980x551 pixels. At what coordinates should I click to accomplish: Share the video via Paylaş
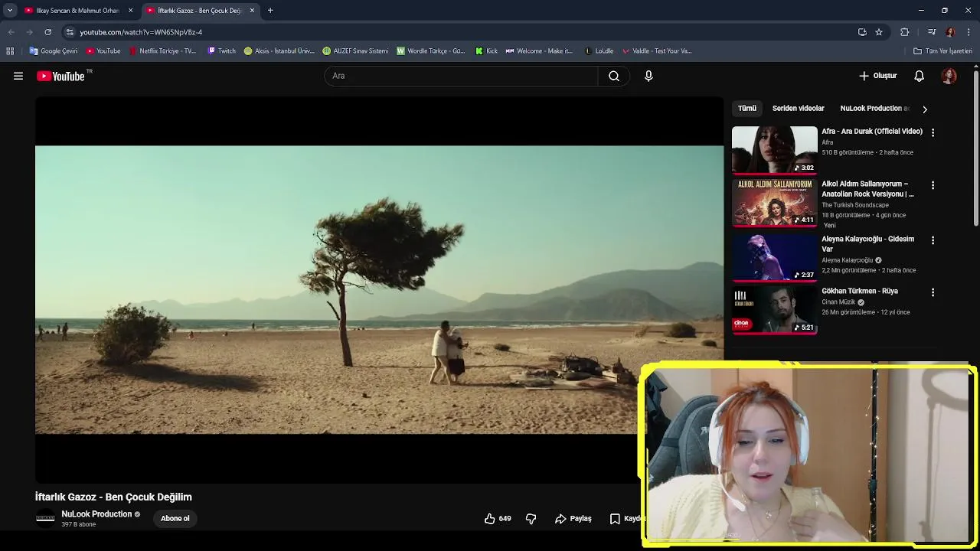tap(573, 518)
